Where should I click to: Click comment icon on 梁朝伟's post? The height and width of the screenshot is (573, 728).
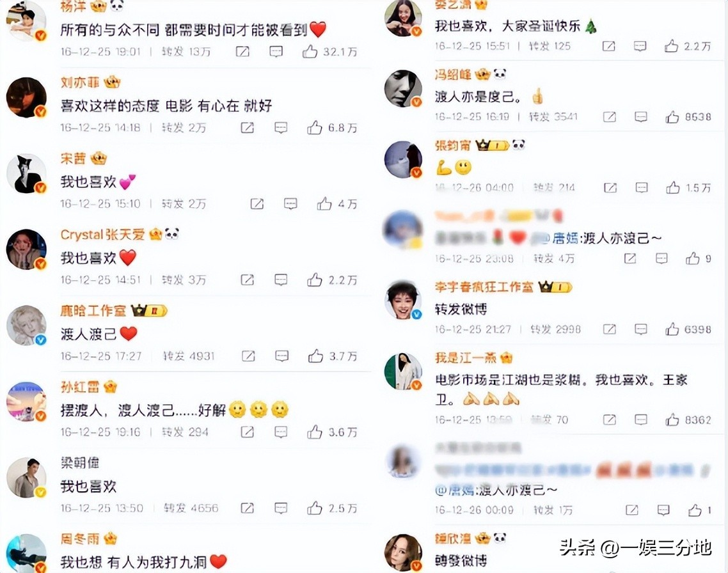(x=281, y=508)
